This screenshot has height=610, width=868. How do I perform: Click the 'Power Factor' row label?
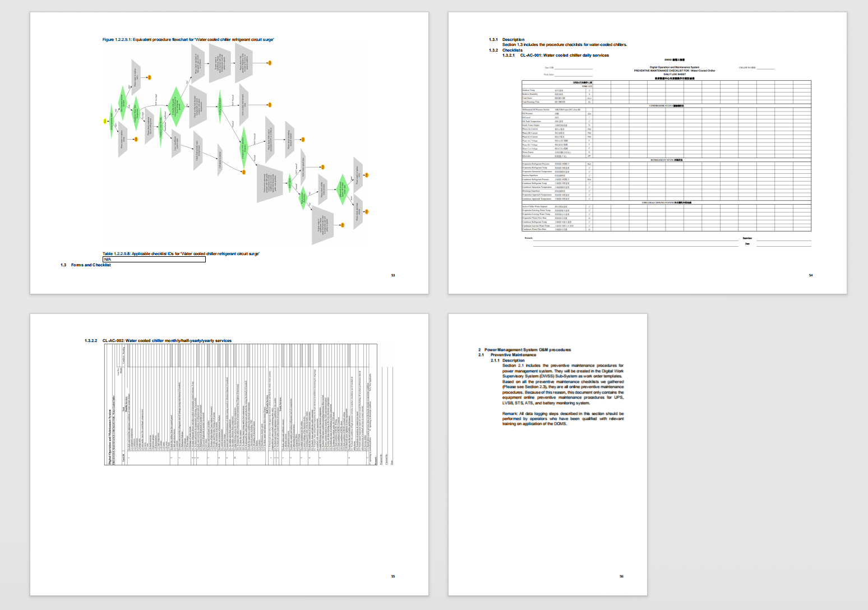pyautogui.click(x=528, y=152)
